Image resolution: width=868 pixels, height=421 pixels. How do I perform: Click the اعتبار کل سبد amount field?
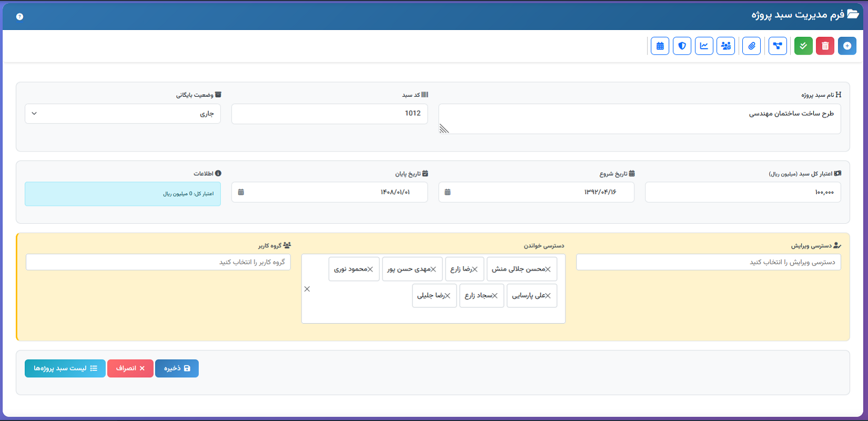(743, 192)
